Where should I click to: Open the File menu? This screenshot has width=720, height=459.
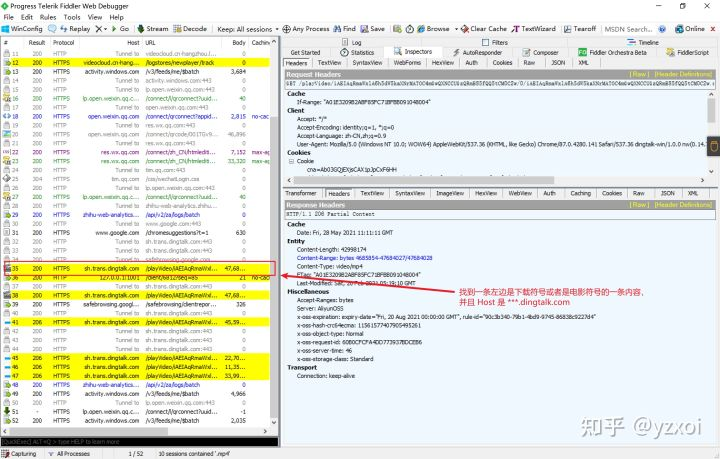[9, 17]
